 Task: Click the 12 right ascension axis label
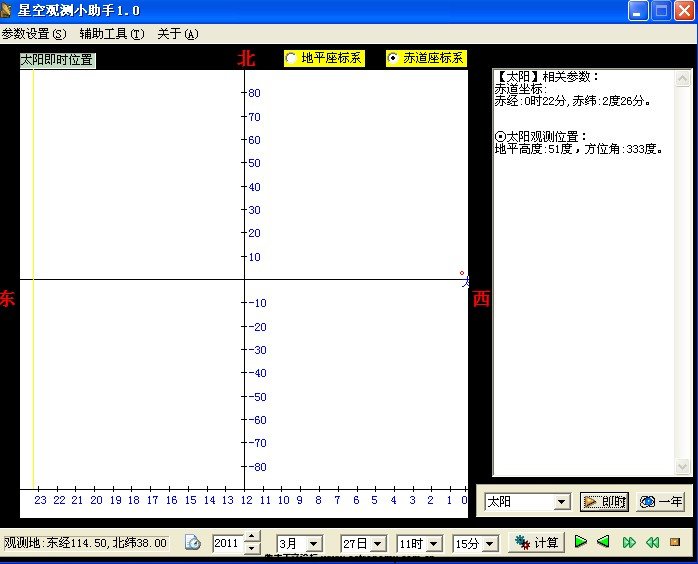click(246, 500)
